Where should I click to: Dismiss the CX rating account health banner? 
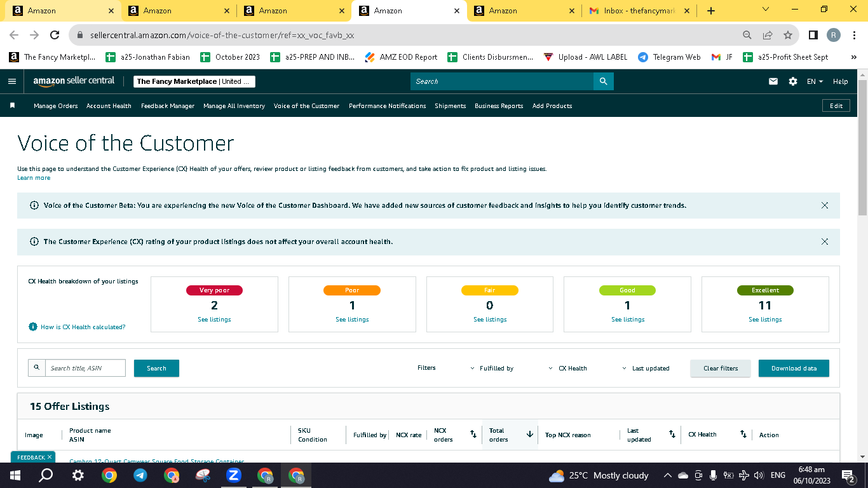(825, 241)
